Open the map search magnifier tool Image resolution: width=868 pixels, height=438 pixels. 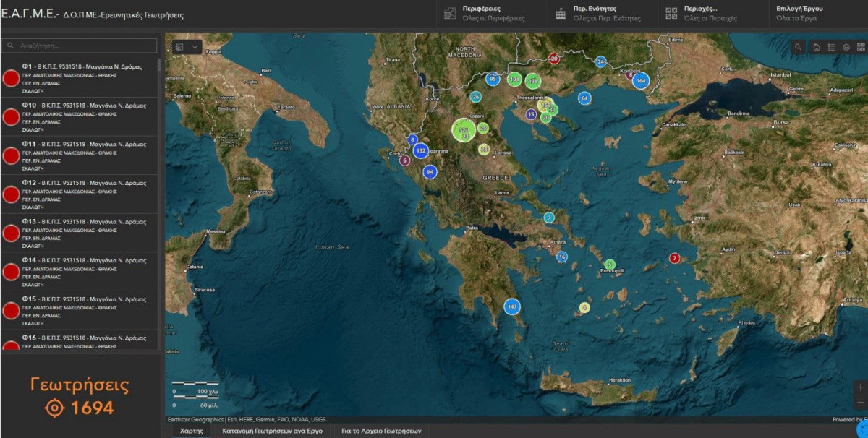[x=798, y=47]
